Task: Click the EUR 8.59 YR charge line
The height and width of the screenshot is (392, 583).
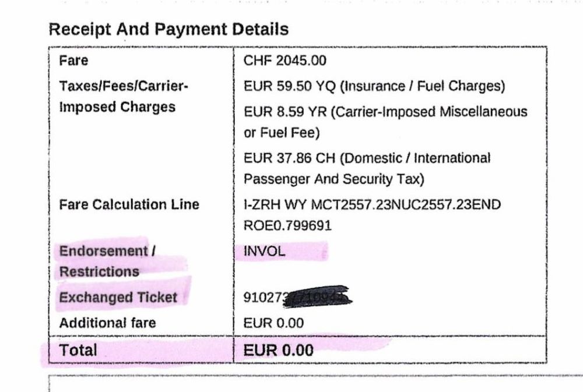Action: [x=385, y=111]
